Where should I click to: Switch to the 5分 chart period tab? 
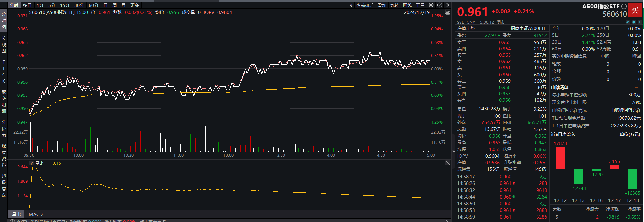tap(52, 5)
